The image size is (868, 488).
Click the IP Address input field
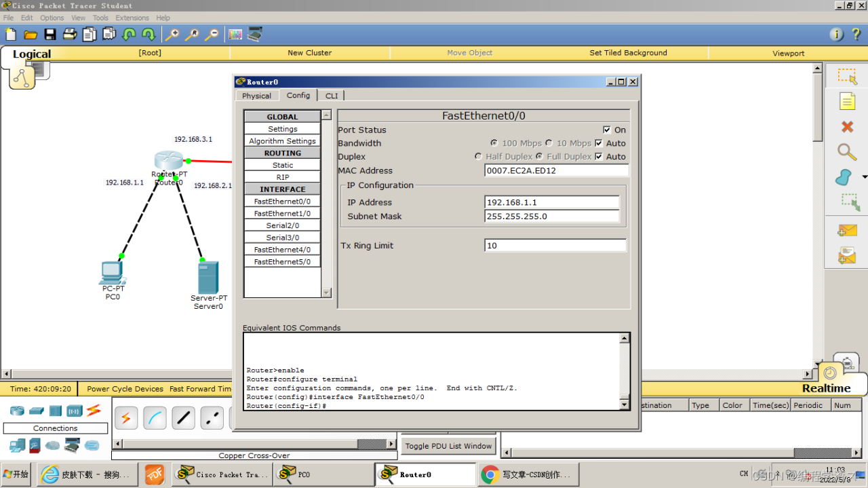tap(552, 202)
